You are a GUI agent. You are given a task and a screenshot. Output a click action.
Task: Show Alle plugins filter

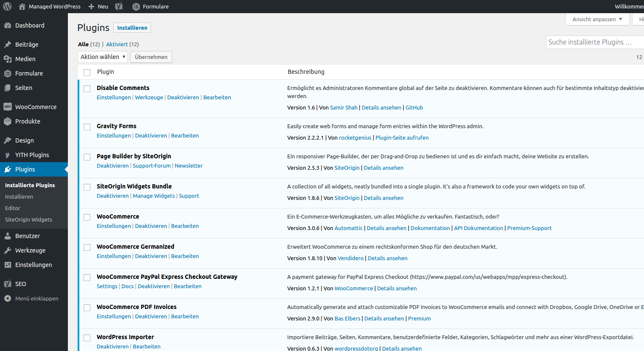[x=83, y=44]
